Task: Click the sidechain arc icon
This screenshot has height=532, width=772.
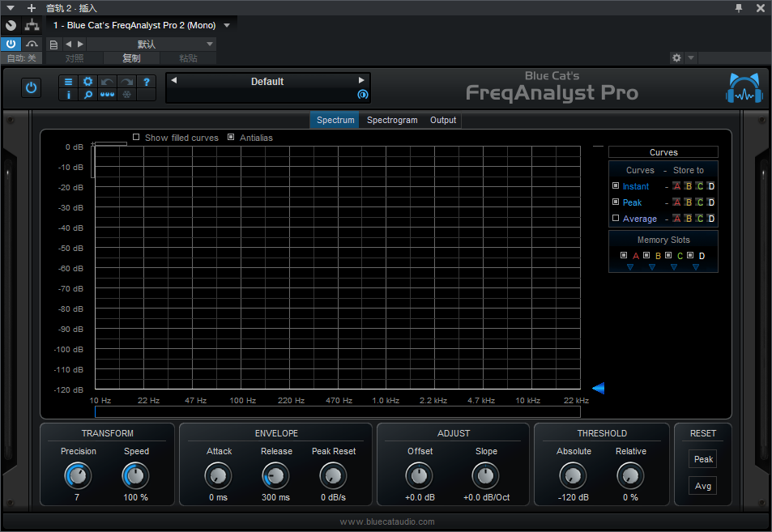Action: 32,44
